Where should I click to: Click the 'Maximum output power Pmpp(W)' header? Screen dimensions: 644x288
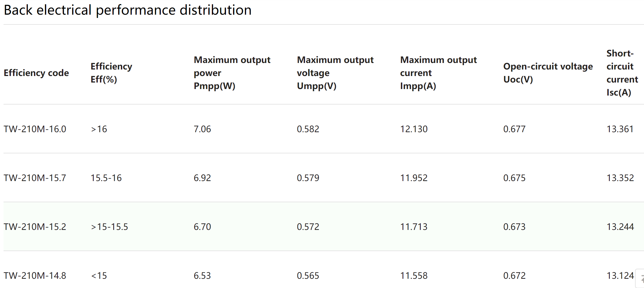232,73
